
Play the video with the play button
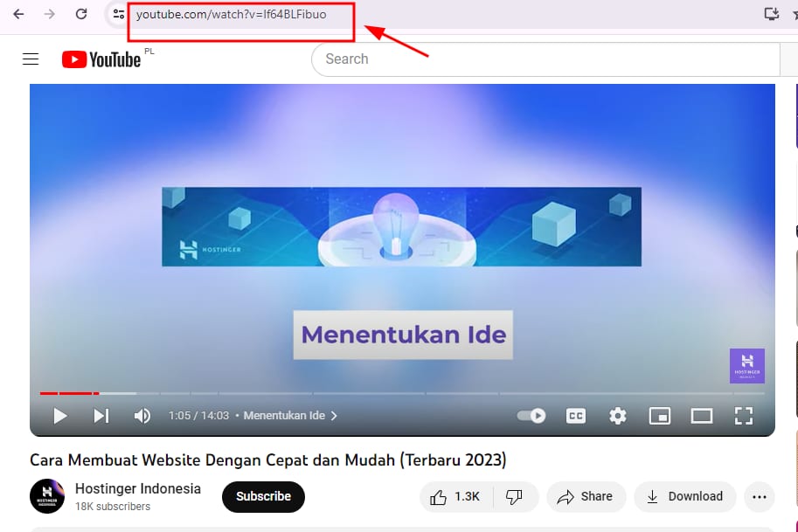(x=60, y=416)
